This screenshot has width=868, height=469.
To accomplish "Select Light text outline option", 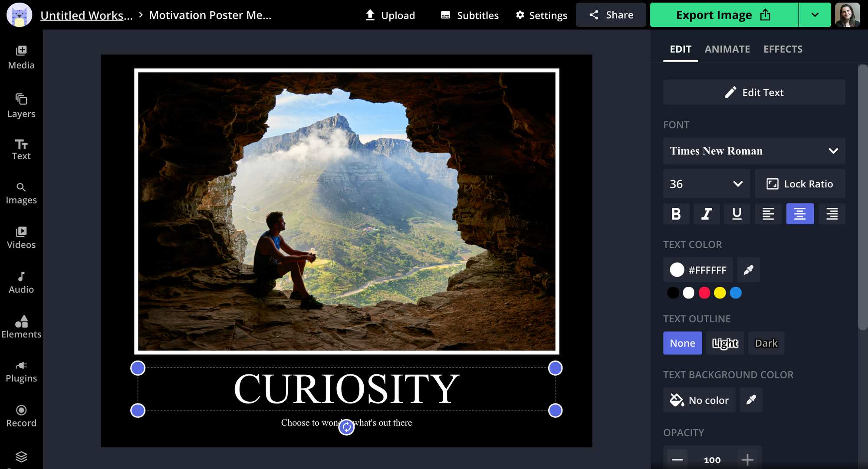I will coord(725,343).
